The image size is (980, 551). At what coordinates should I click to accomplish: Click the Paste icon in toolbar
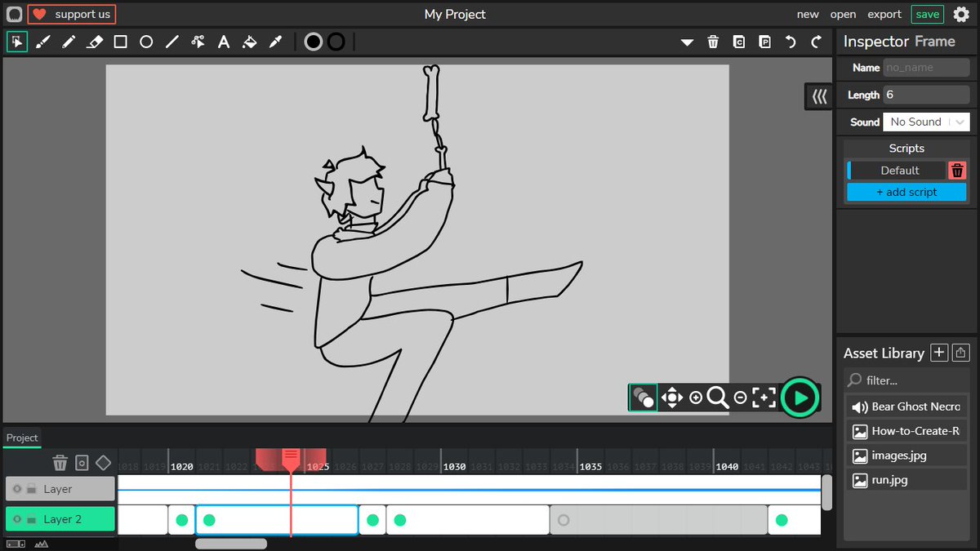(x=764, y=42)
